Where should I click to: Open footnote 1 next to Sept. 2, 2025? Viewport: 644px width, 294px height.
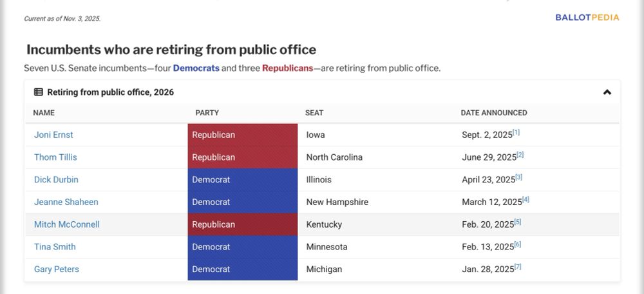point(516,132)
